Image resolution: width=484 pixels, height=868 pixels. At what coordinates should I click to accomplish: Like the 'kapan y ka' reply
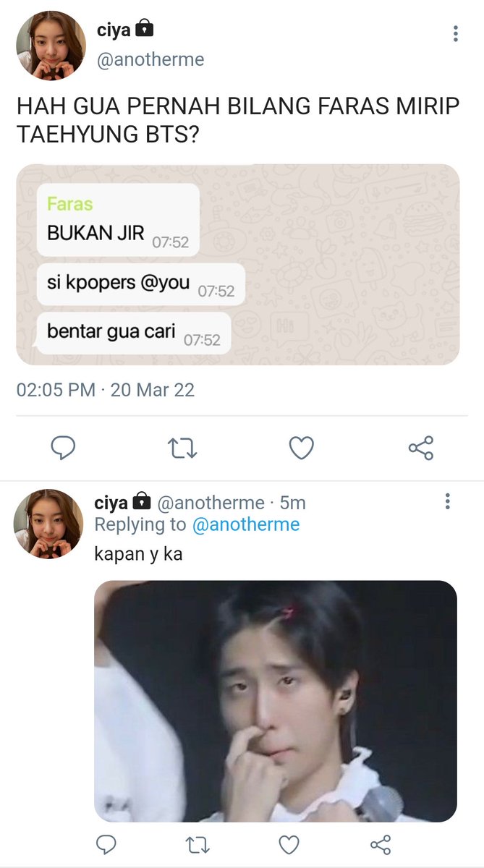coord(289,844)
